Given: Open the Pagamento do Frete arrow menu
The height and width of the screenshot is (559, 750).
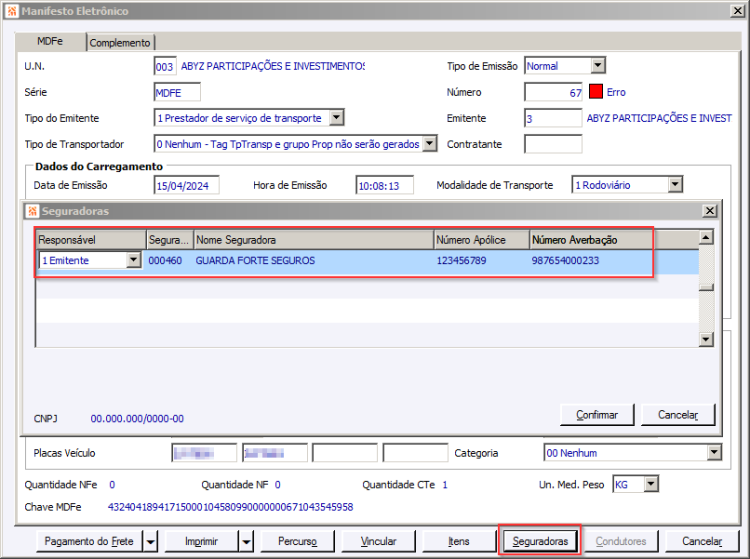Looking at the screenshot, I should tap(151, 542).
